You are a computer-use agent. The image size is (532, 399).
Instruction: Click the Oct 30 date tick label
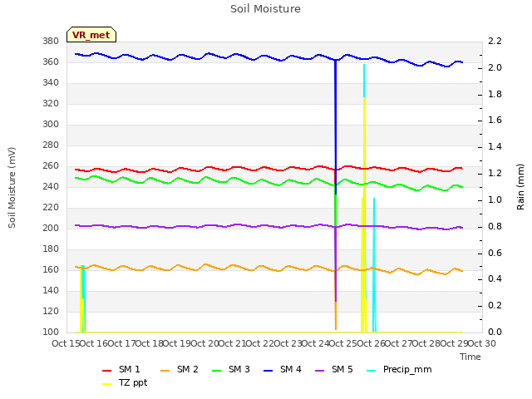482,343
